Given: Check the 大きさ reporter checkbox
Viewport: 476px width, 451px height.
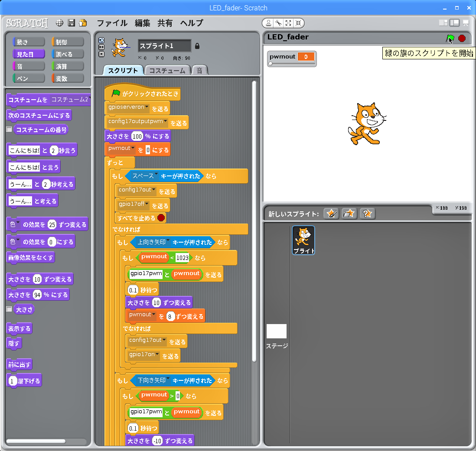Looking at the screenshot, I should coord(9,309).
